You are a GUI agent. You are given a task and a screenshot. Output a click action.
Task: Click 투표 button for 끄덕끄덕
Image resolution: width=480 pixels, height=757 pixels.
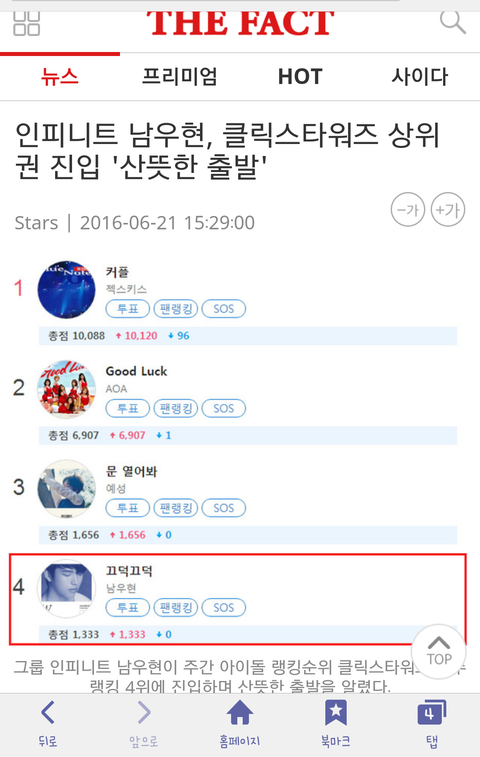[x=127, y=607]
